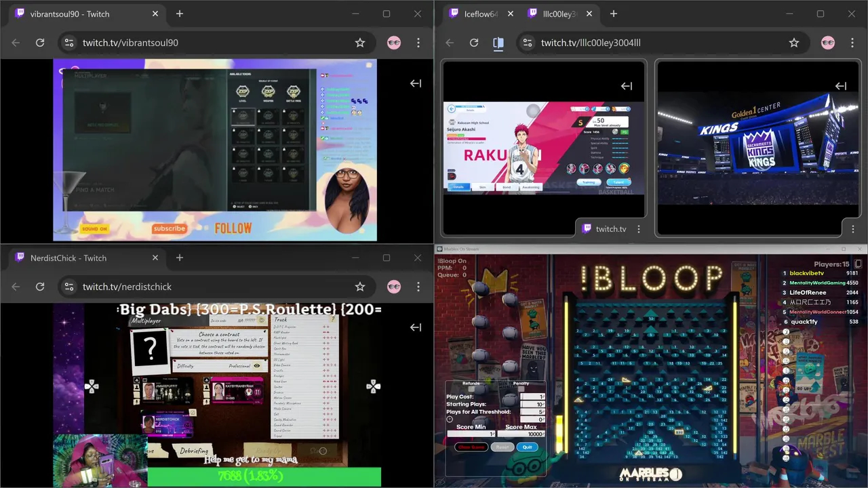Click the Close Game button
Viewport: 868px width, 488px height.
[471, 447]
